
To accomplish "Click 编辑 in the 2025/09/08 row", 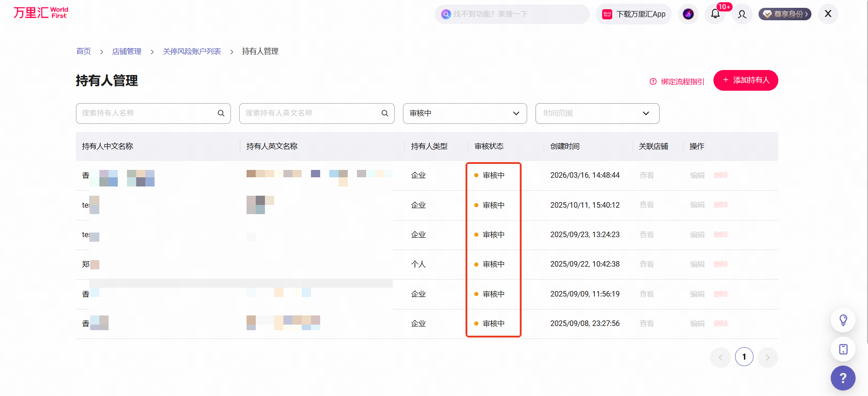I will pos(697,324).
